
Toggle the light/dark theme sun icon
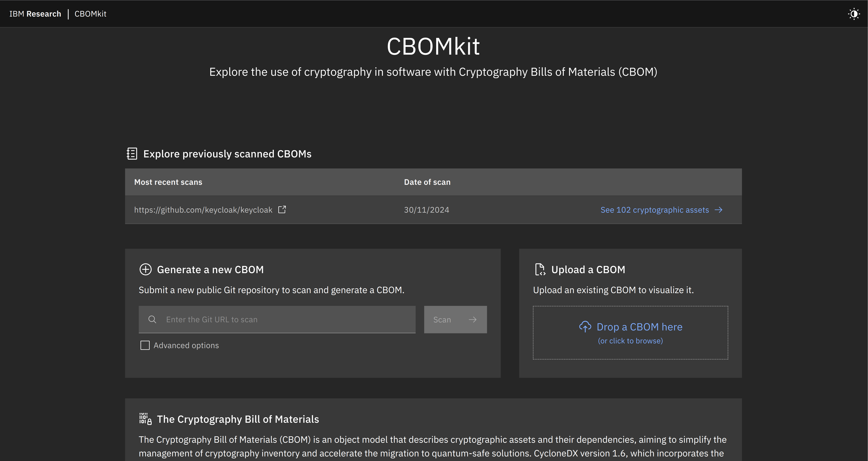coord(854,14)
